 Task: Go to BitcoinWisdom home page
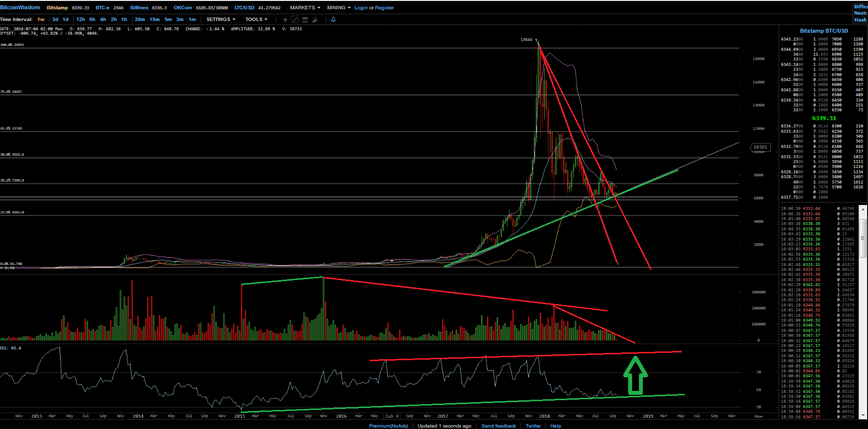(x=20, y=8)
